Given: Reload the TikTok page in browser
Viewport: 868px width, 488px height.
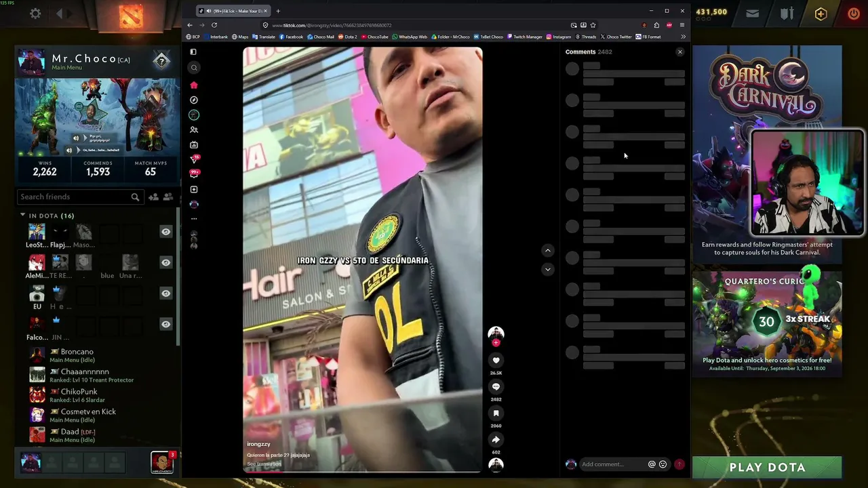Looking at the screenshot, I should coord(214,25).
